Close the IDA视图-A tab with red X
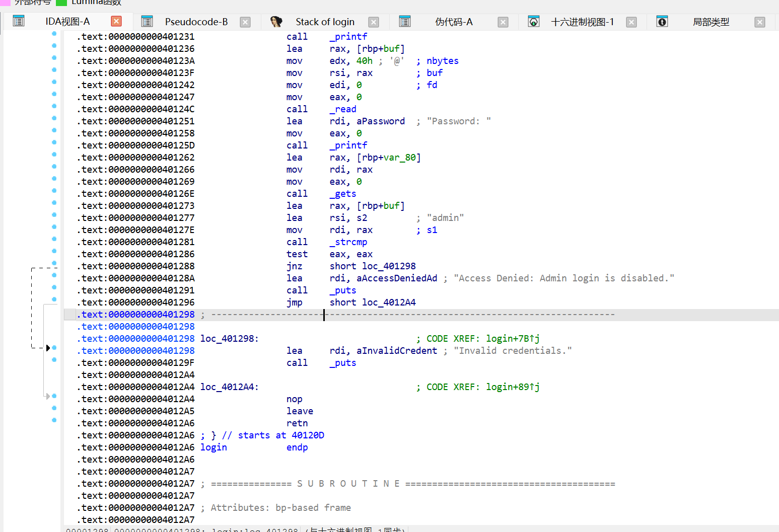The height and width of the screenshot is (532, 779). click(116, 21)
